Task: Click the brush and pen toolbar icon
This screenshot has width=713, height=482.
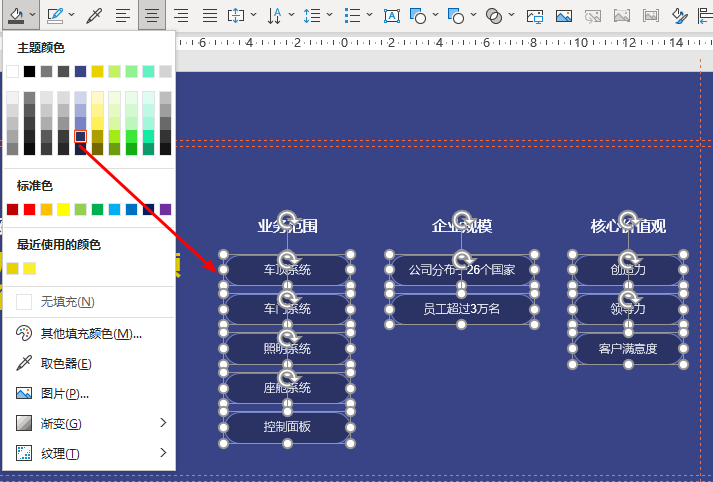Action: click(679, 16)
